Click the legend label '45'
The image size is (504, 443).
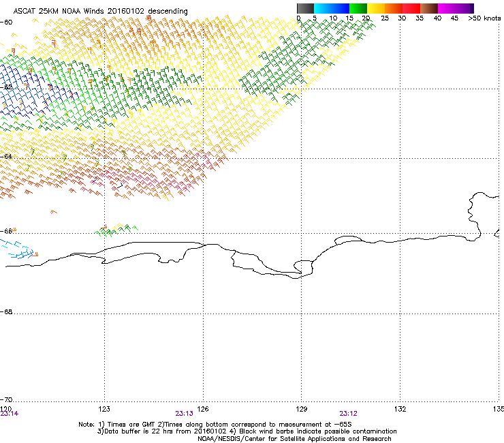(454, 18)
